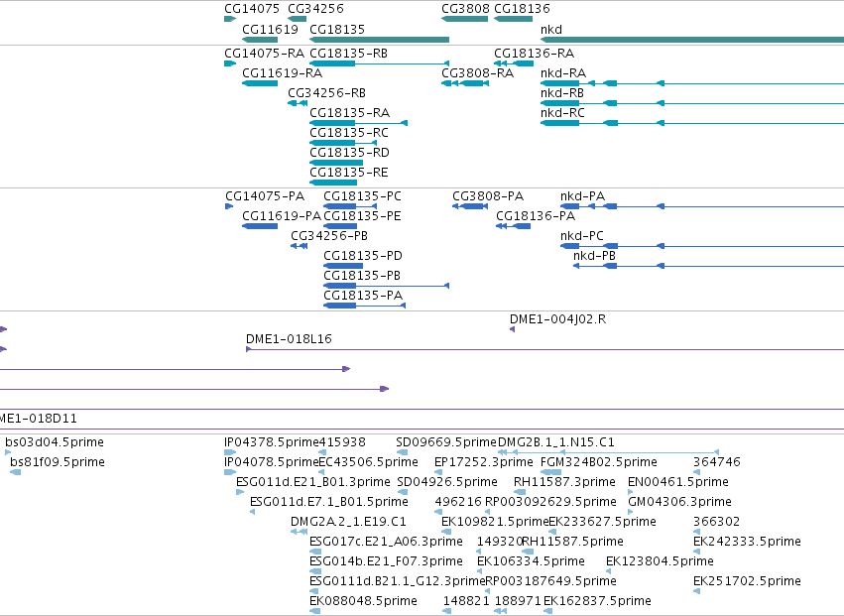844x616 pixels.
Task: Select the EK162837.5prime EST label
Action: 597,601
